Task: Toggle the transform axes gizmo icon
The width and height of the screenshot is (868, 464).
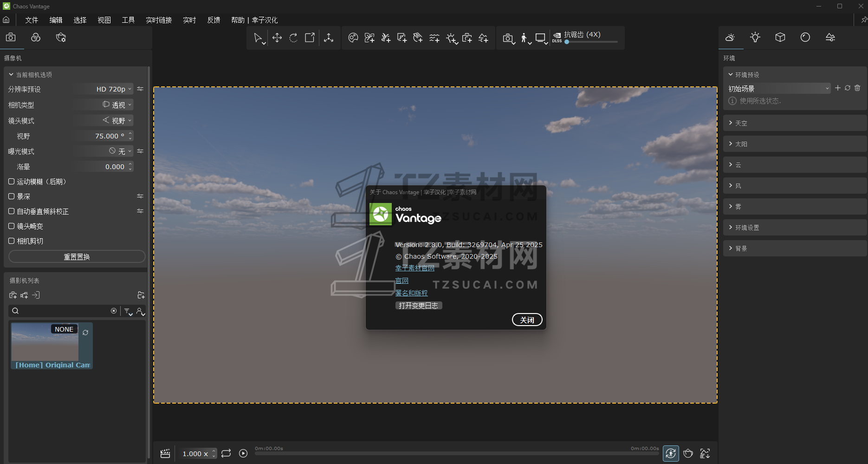Action: pos(329,38)
